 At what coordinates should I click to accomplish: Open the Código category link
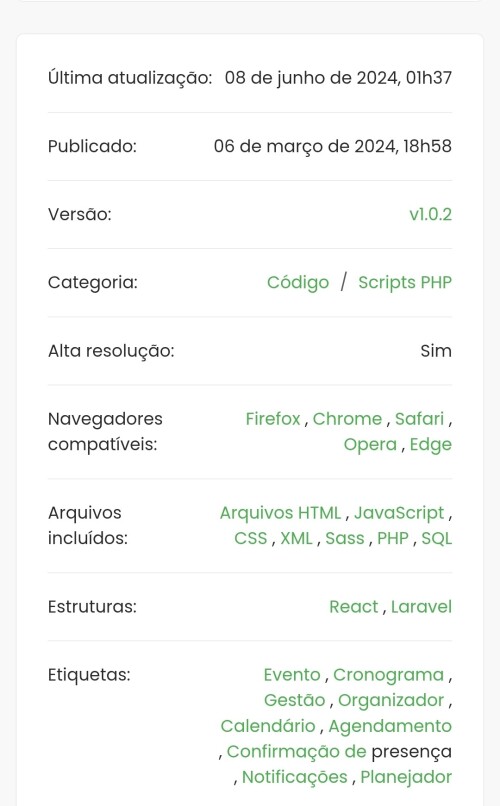[x=298, y=283]
